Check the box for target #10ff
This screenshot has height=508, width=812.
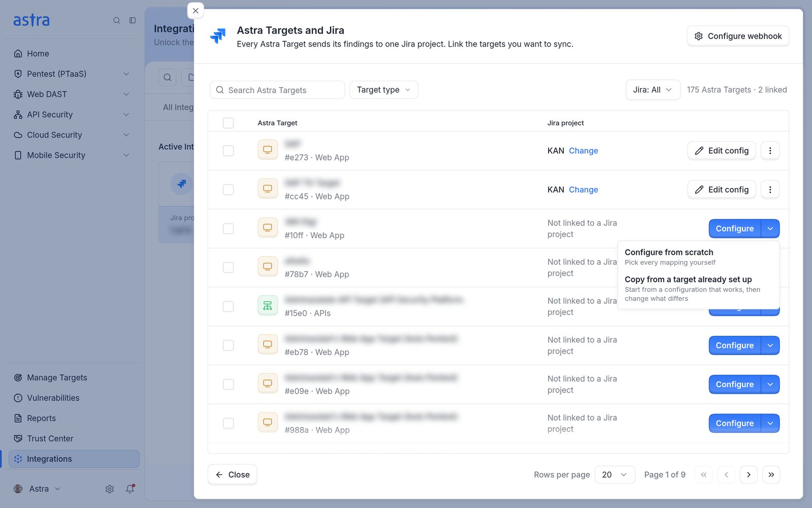click(x=228, y=229)
